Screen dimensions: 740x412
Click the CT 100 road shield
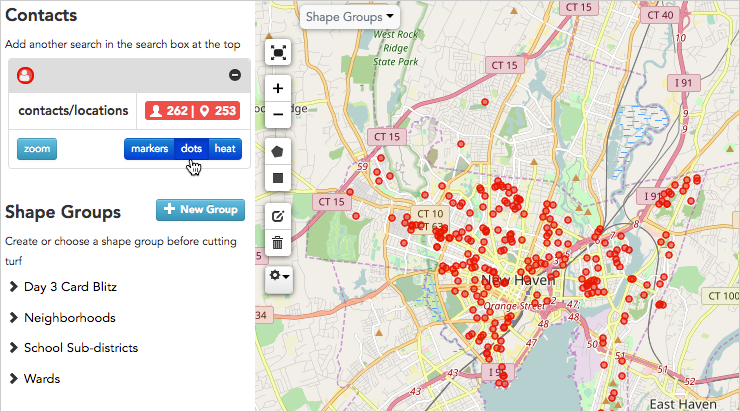pyautogui.click(x=723, y=296)
